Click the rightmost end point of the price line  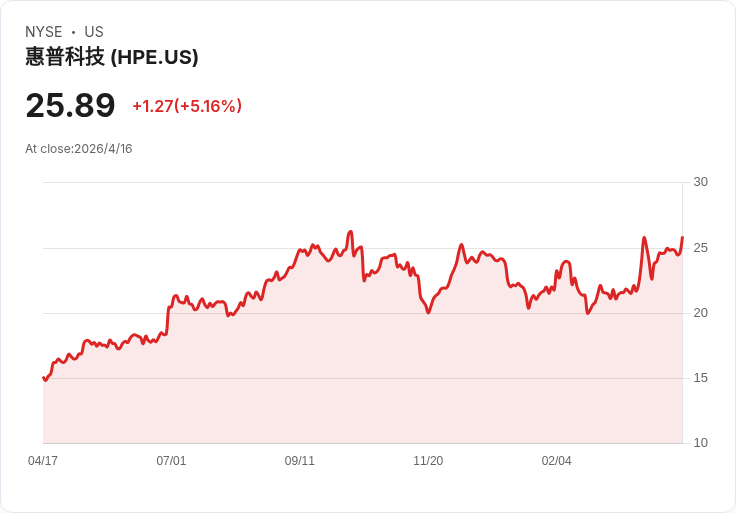tap(682, 238)
